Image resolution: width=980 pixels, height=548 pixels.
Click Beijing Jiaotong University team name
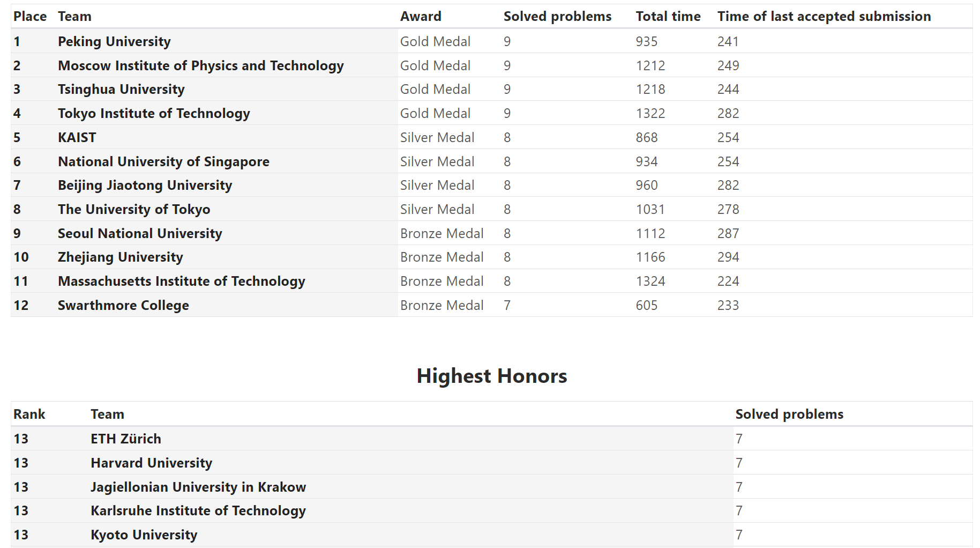145,186
